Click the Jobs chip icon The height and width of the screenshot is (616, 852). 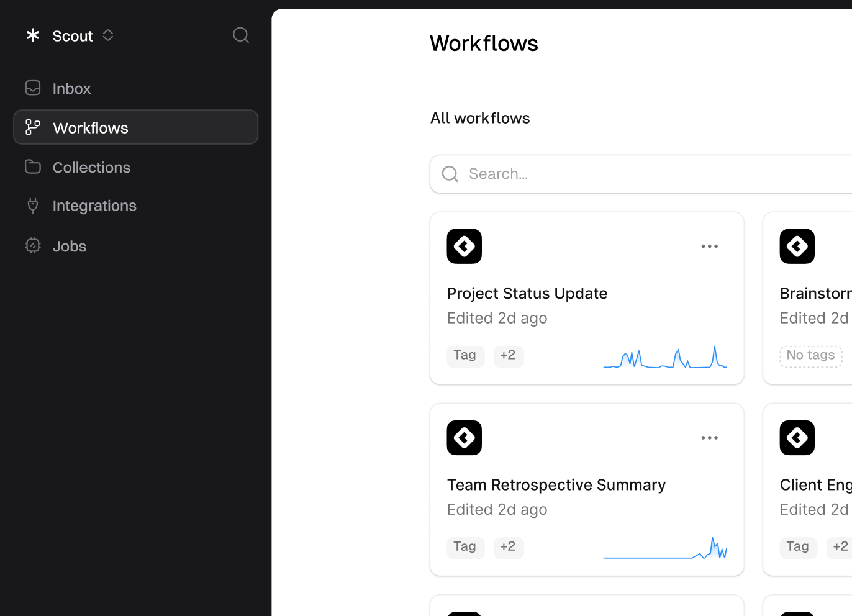[x=33, y=246]
